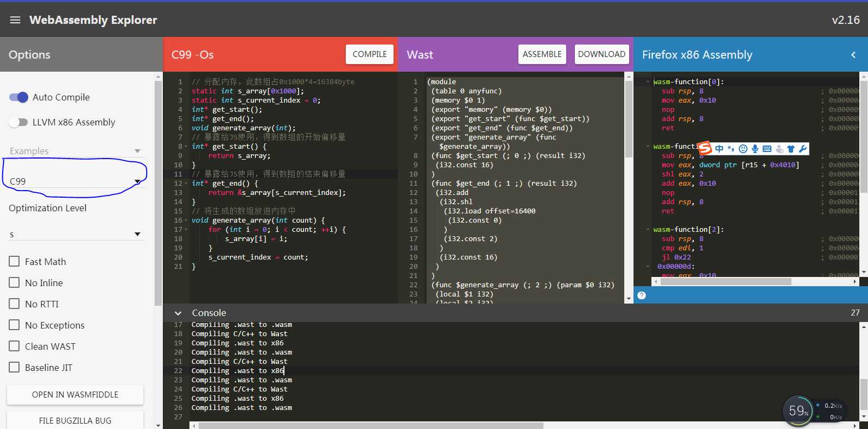Toggle Sogou punctuation mode icon
Screen dimensions: 868x429
coord(731,149)
